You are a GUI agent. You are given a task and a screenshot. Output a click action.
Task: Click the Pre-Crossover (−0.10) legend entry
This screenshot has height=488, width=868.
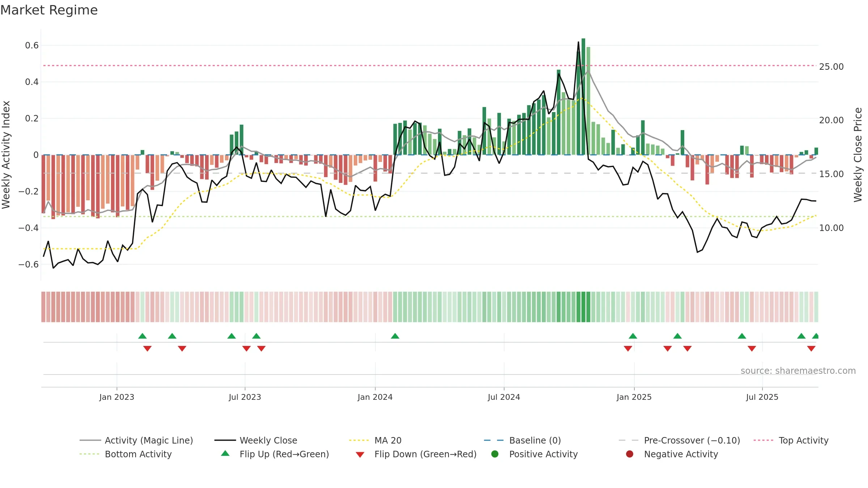point(680,440)
